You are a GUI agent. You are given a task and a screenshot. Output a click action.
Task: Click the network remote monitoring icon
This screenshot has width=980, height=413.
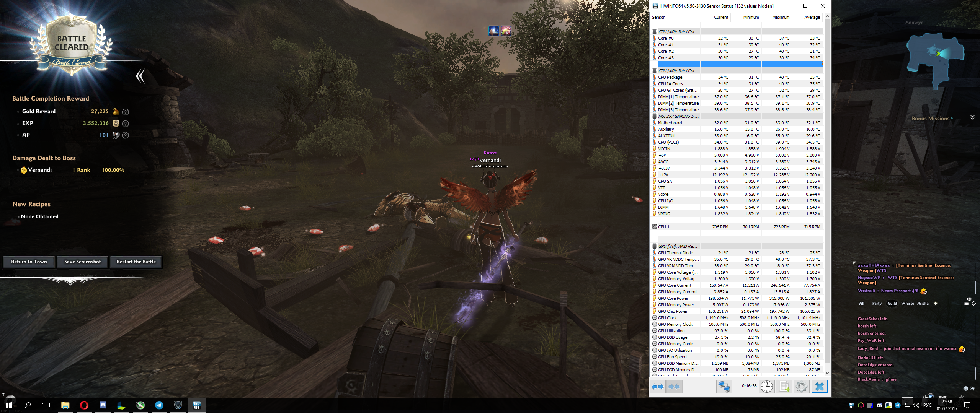tap(724, 387)
